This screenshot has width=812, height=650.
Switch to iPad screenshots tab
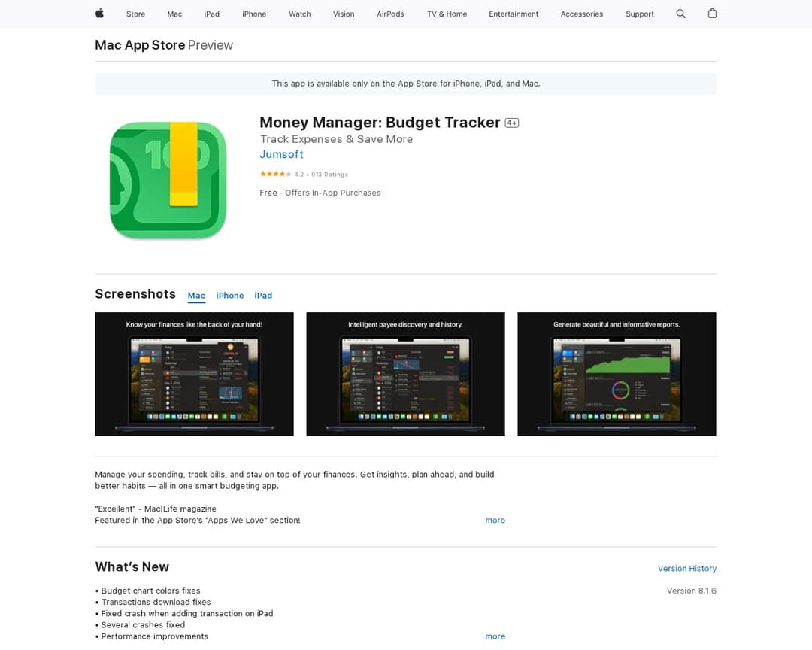coord(263,296)
